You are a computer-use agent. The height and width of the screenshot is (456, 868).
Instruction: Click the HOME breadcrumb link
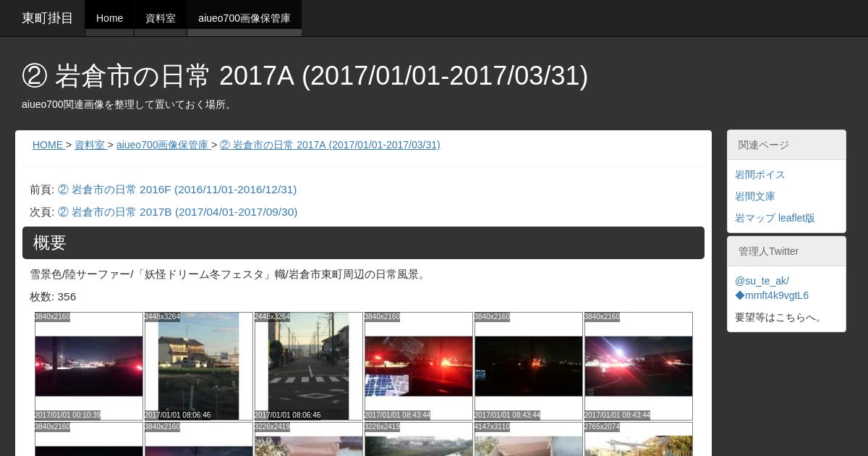coord(48,145)
